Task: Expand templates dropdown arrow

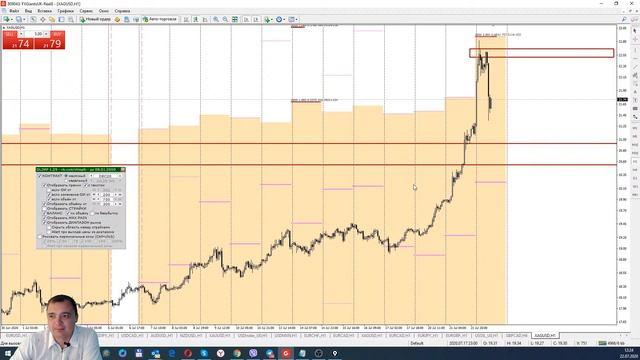Action: point(296,19)
